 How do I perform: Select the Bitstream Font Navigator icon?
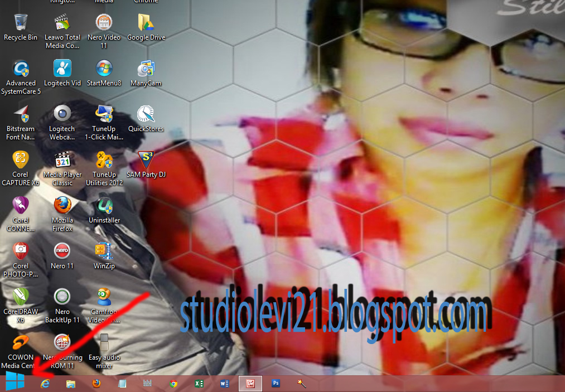(x=21, y=123)
